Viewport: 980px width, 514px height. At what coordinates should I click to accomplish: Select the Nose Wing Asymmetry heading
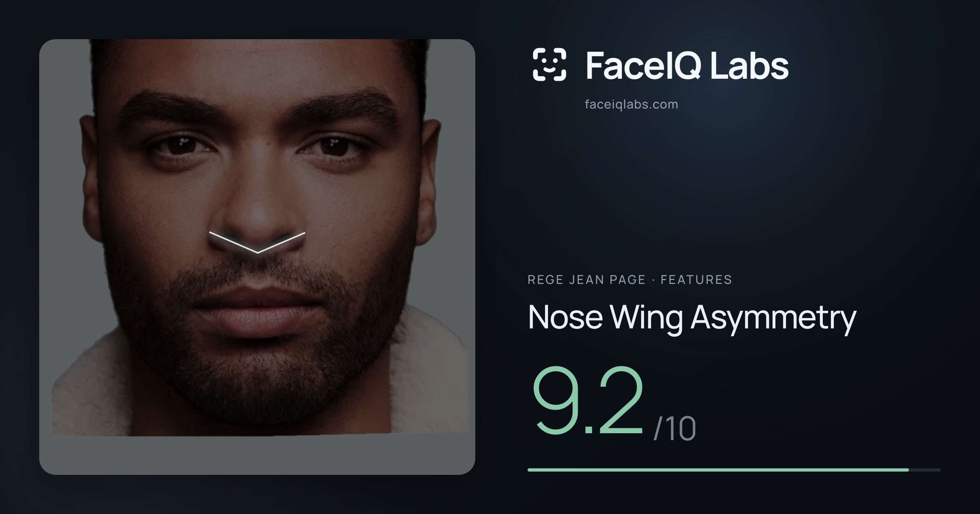click(x=692, y=318)
